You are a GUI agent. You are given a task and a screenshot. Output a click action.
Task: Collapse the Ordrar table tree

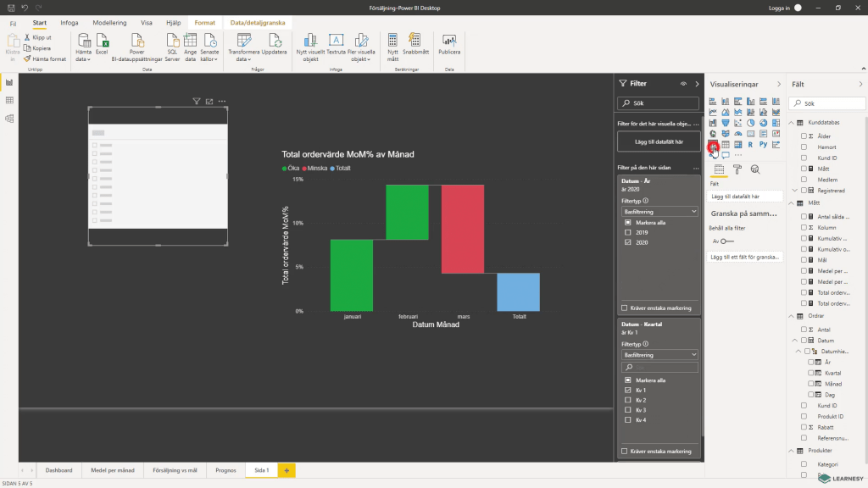click(x=793, y=317)
